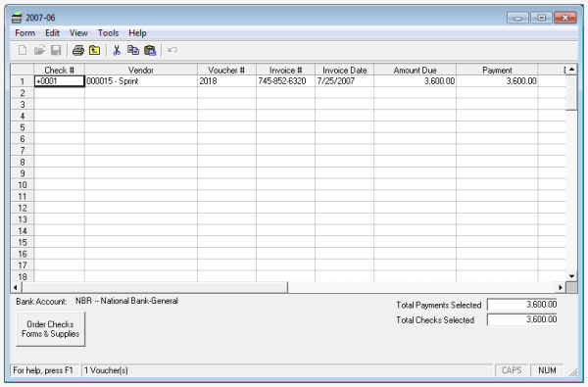Click the printer icon in title bar
588x387 pixels.
(x=17, y=18)
